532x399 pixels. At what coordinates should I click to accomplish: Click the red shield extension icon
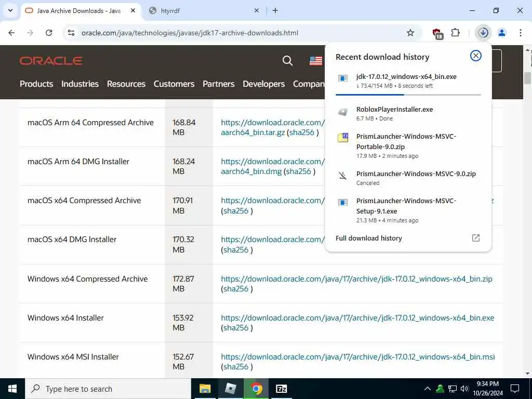pos(437,33)
